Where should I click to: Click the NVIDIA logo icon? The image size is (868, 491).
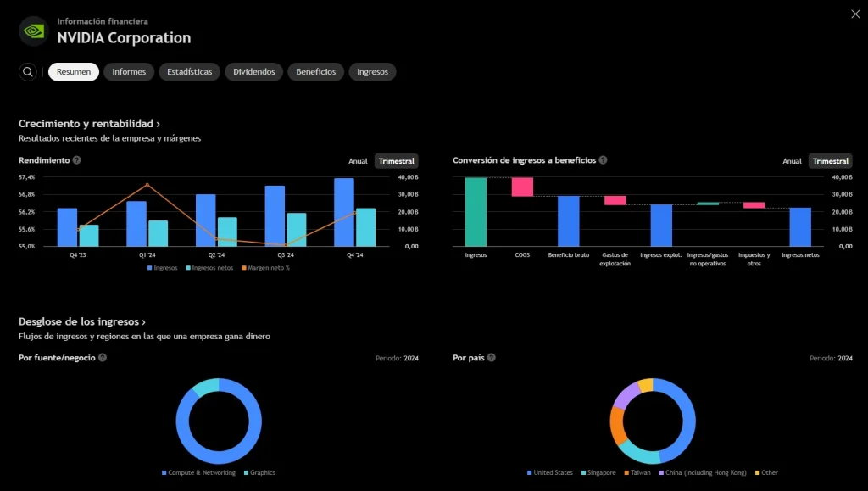[34, 31]
